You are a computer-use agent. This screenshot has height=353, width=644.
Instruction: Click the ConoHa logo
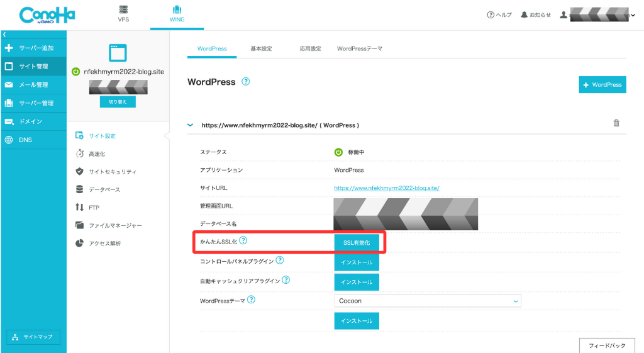coord(47,15)
